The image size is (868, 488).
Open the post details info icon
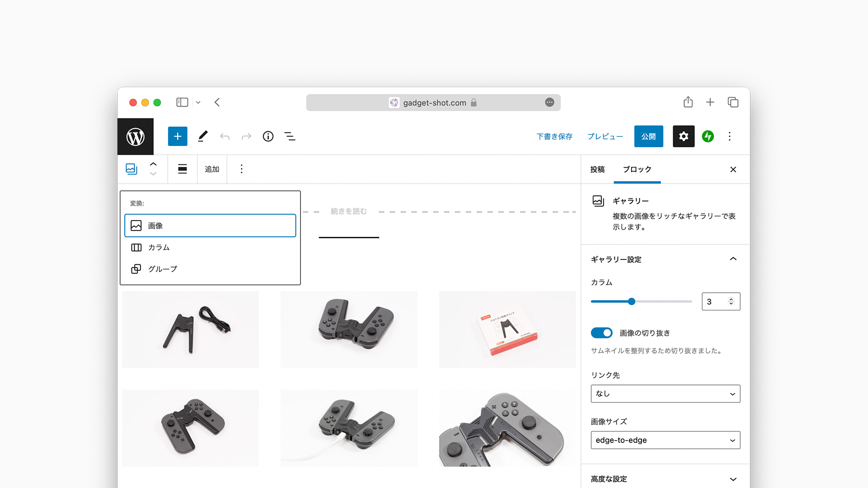[x=268, y=136]
